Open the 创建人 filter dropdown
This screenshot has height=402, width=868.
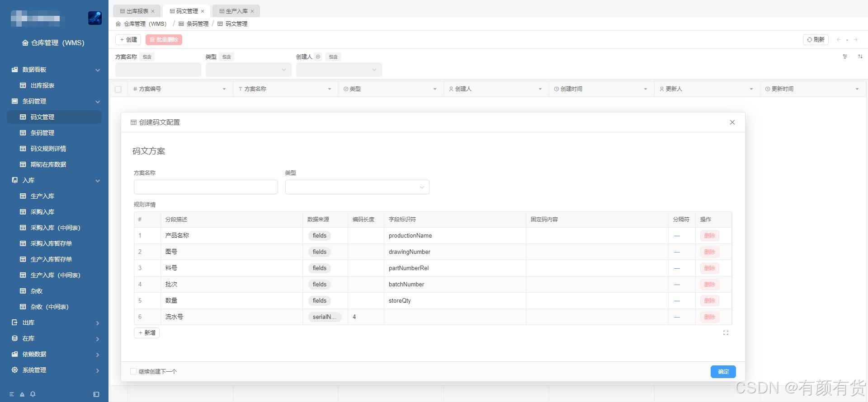[339, 70]
